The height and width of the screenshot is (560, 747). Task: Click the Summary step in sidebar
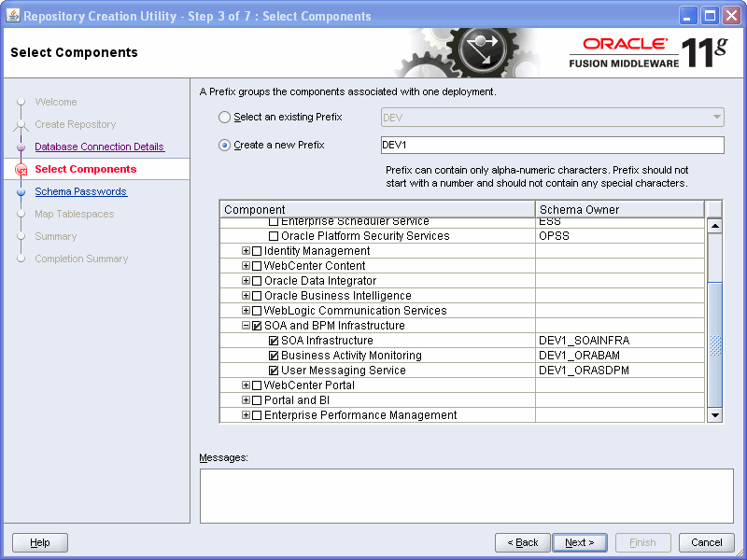pyautogui.click(x=56, y=236)
